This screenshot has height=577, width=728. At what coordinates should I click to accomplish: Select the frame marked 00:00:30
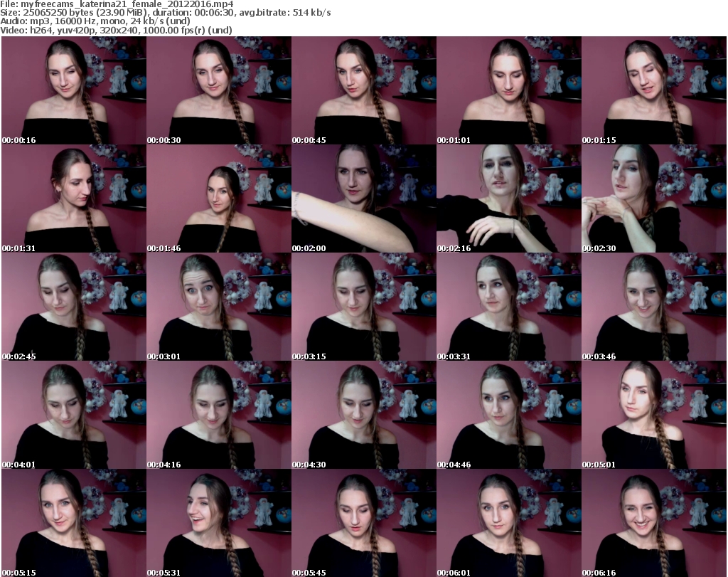(218, 90)
